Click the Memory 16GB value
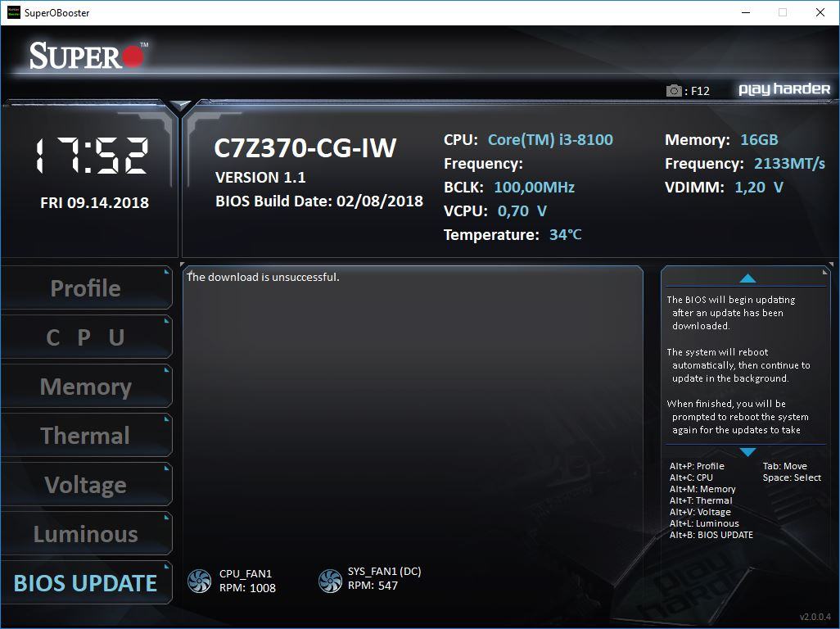This screenshot has width=840, height=629. (759, 140)
